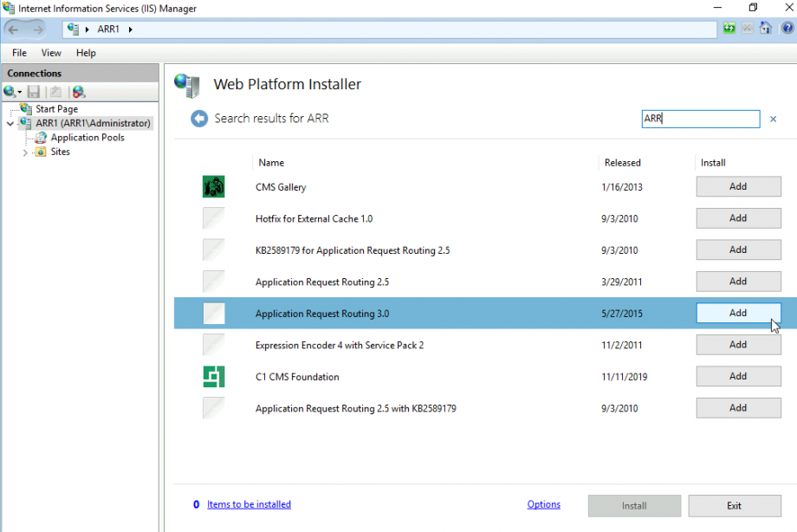Click the Refresh icon in the address bar
The image size is (797, 532).
[728, 29]
